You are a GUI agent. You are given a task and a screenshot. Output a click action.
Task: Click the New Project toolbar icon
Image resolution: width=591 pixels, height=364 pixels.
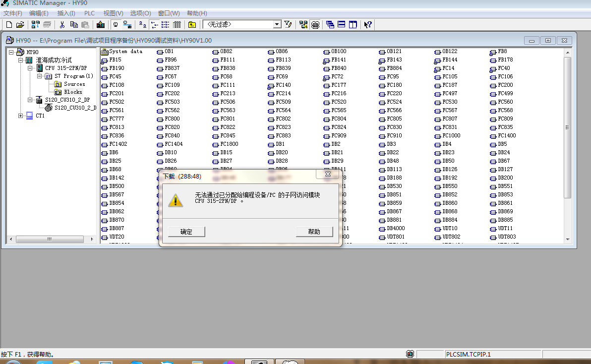tap(9, 24)
